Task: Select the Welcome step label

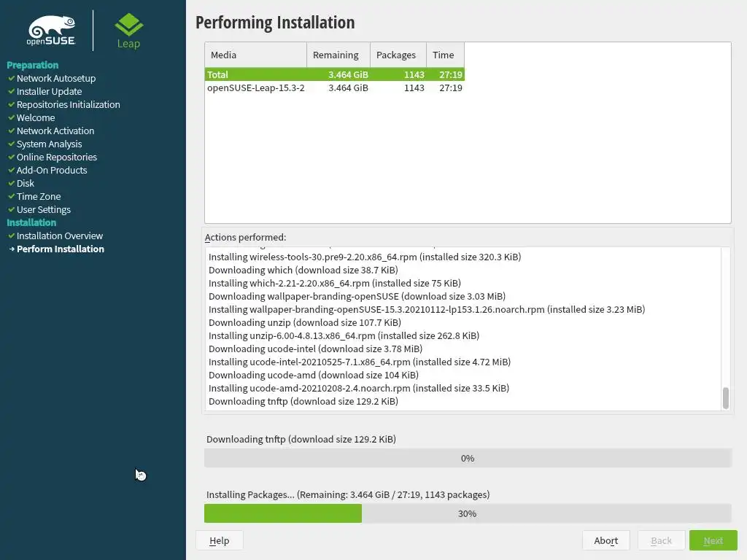Action: pyautogui.click(x=36, y=117)
